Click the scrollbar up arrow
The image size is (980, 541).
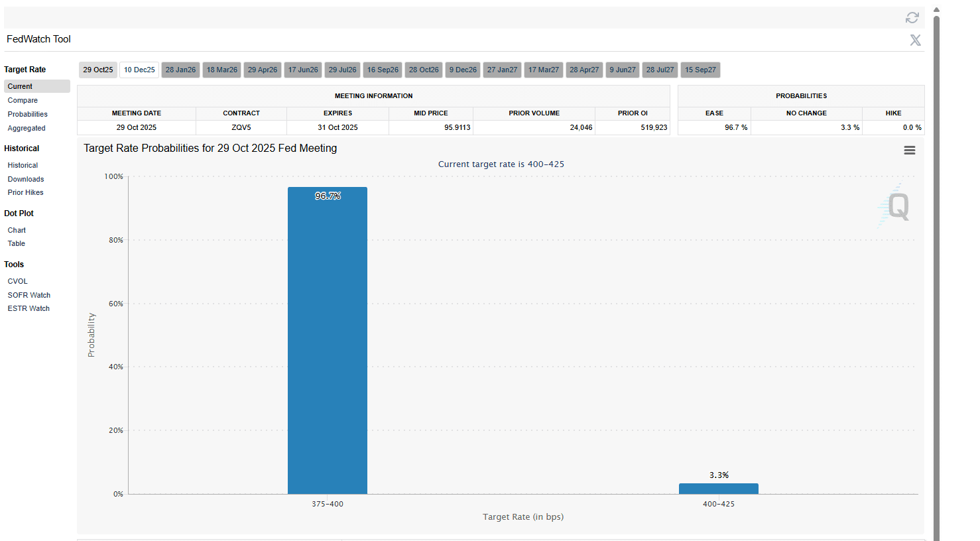(936, 10)
